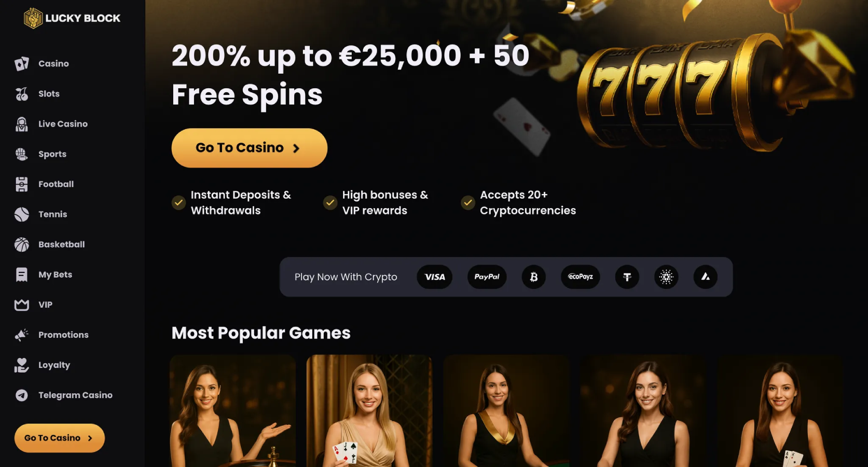Select the Tether payment icon
This screenshot has height=467, width=868.
(627, 277)
